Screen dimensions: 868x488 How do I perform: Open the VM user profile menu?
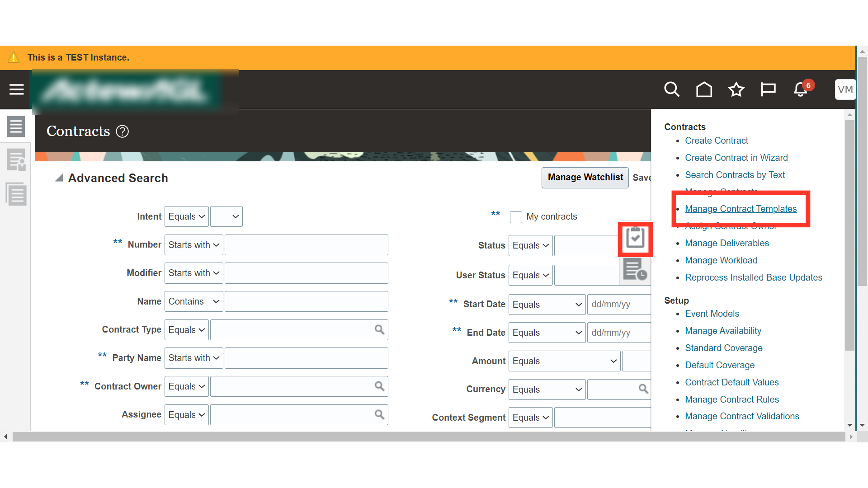click(845, 89)
